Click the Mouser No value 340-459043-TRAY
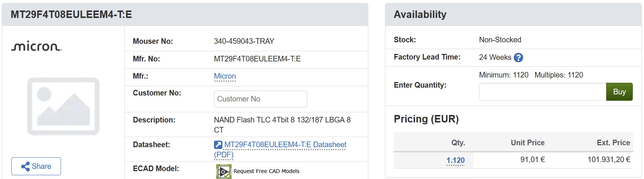Screen dimensions: 644x179 [244, 41]
